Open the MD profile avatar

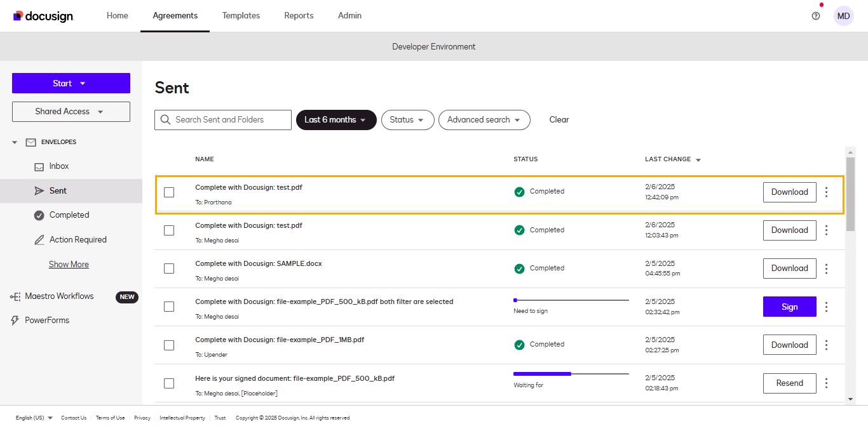(844, 16)
